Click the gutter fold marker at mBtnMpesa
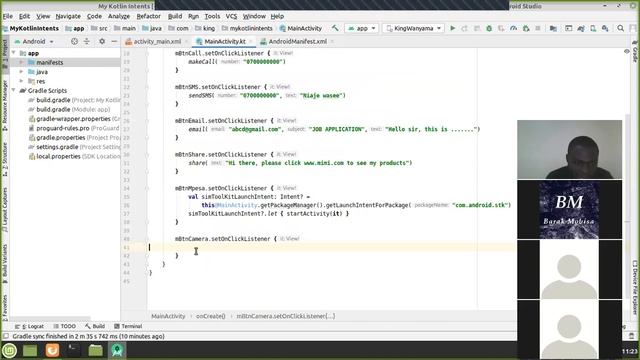This screenshot has width=640, height=360. (x=147, y=189)
